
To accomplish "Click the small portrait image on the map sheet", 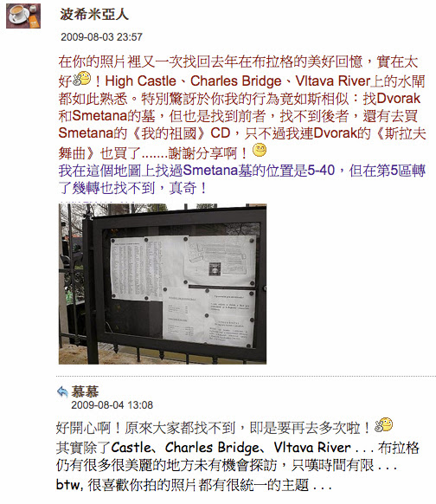I will click(x=215, y=268).
